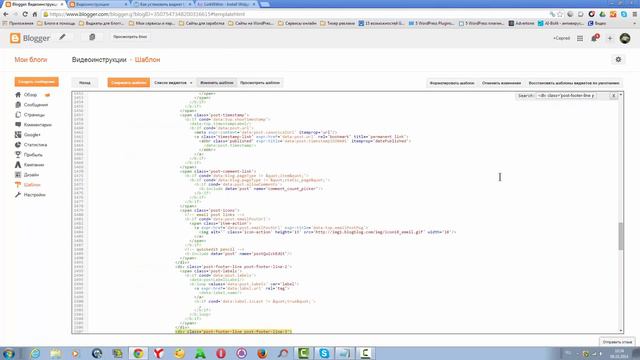Viewport: 640px width, 360px height.
Task: Click the trophy icon beside Прибыль
Action: pos(18,155)
